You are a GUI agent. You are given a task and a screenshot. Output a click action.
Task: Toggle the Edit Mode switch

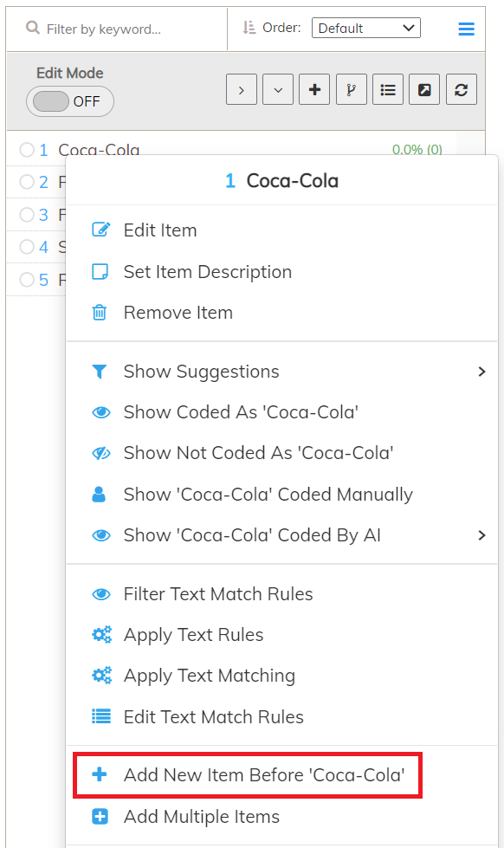[x=70, y=101]
